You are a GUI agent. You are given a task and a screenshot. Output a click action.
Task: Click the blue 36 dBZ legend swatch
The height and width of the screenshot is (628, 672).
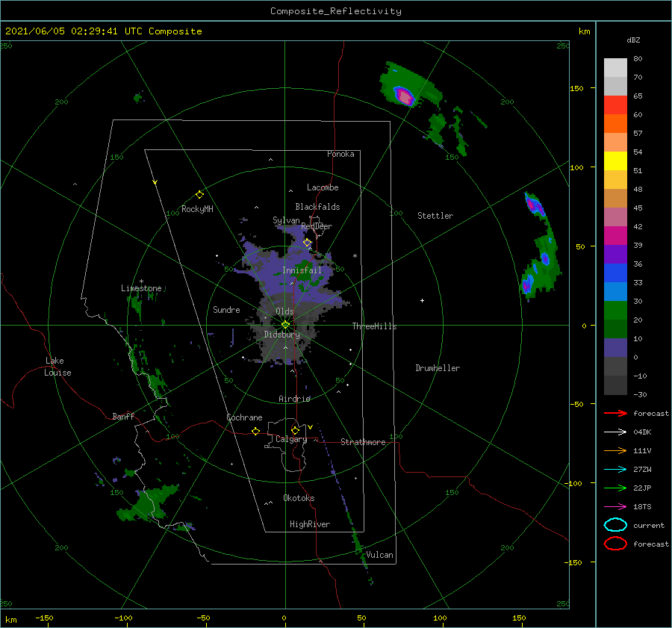click(x=615, y=273)
